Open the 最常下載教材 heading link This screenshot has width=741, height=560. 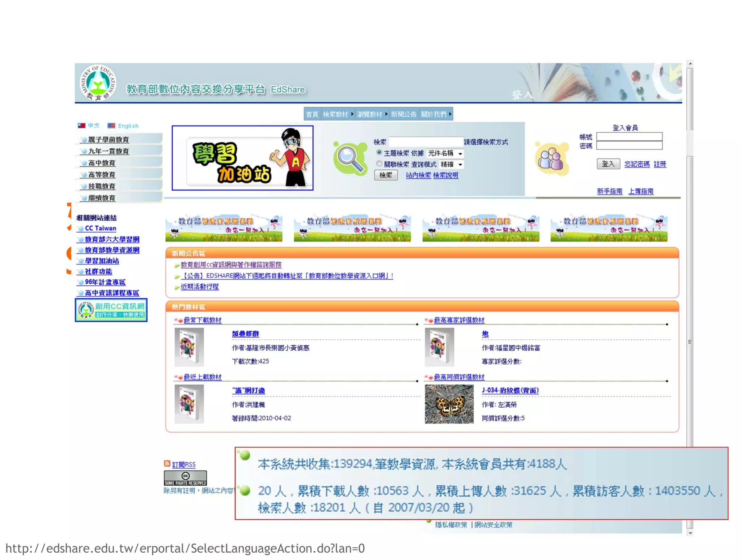point(203,320)
